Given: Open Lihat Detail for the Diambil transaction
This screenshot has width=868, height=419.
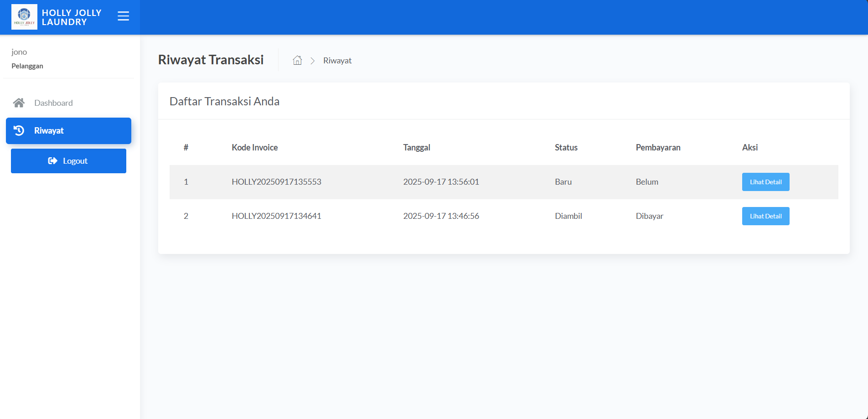Looking at the screenshot, I should pyautogui.click(x=765, y=216).
